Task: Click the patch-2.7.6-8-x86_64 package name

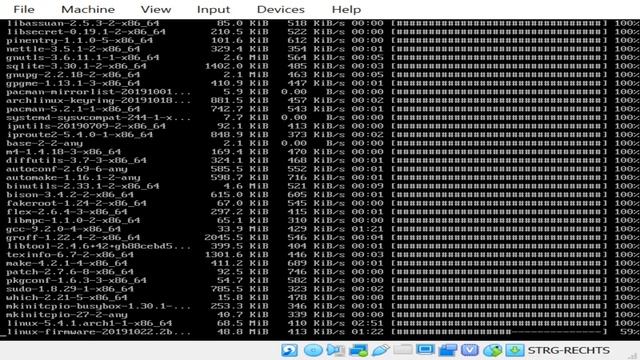Action: click(x=70, y=272)
